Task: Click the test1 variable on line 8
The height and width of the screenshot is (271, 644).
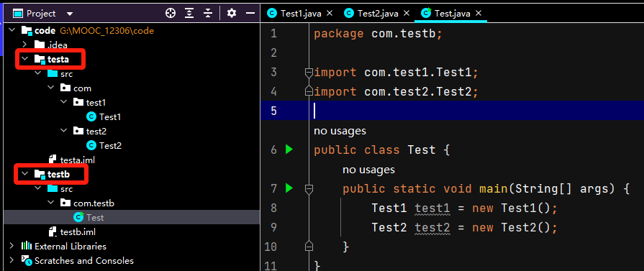Action: tap(432, 208)
